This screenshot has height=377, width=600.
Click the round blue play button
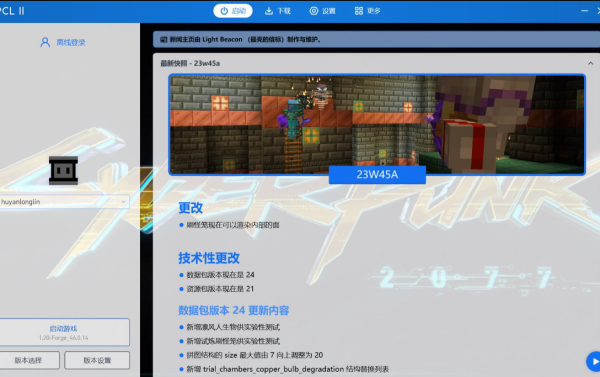point(594,361)
